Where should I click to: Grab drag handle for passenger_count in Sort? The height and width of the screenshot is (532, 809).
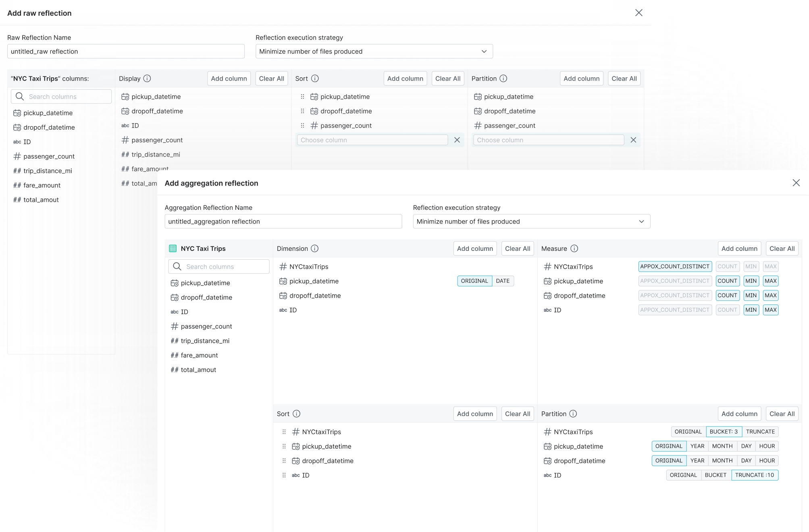[302, 126]
